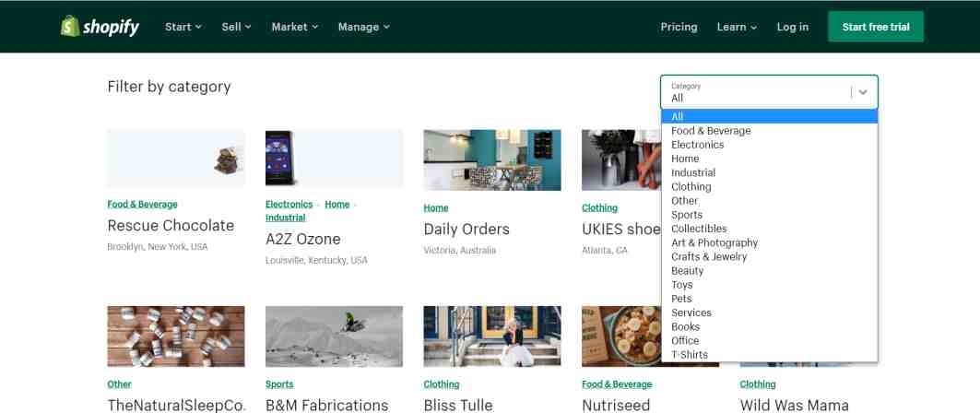Viewport: 980px width, 413px height.
Task: Select Other in the category list
Action: click(x=770, y=201)
